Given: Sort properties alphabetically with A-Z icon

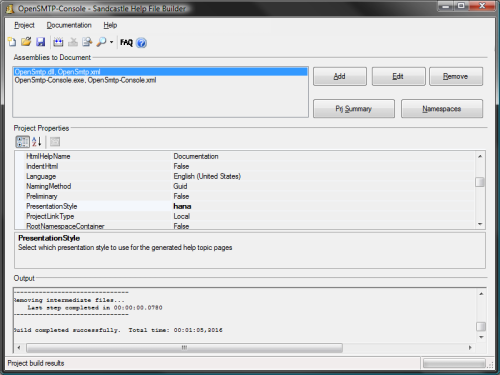Looking at the screenshot, I should [36, 142].
